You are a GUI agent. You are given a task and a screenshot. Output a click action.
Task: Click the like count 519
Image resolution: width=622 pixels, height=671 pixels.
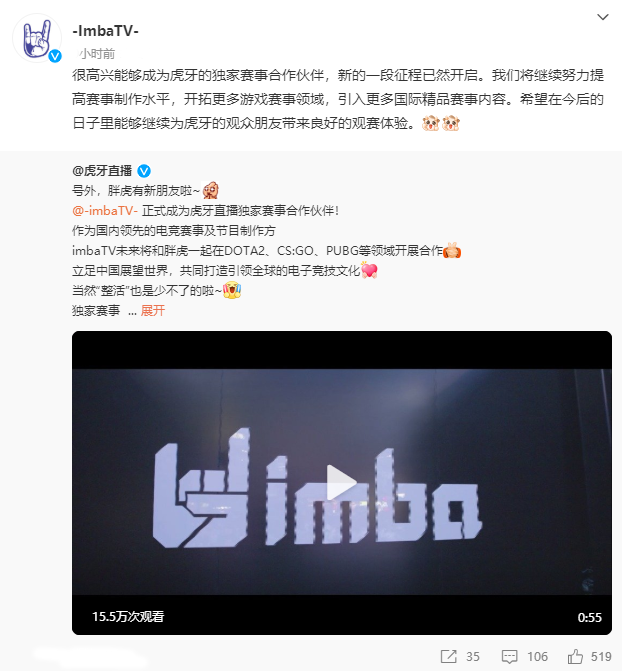[601, 657]
